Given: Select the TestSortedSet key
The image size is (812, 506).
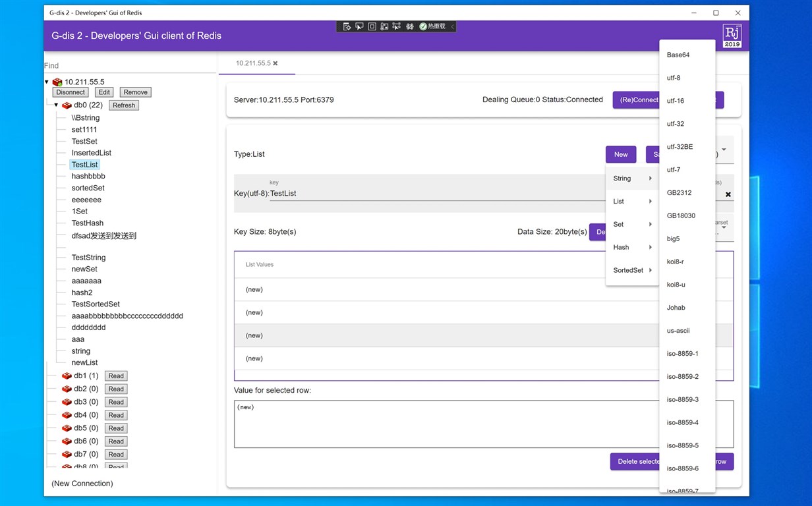Looking at the screenshot, I should (x=96, y=304).
